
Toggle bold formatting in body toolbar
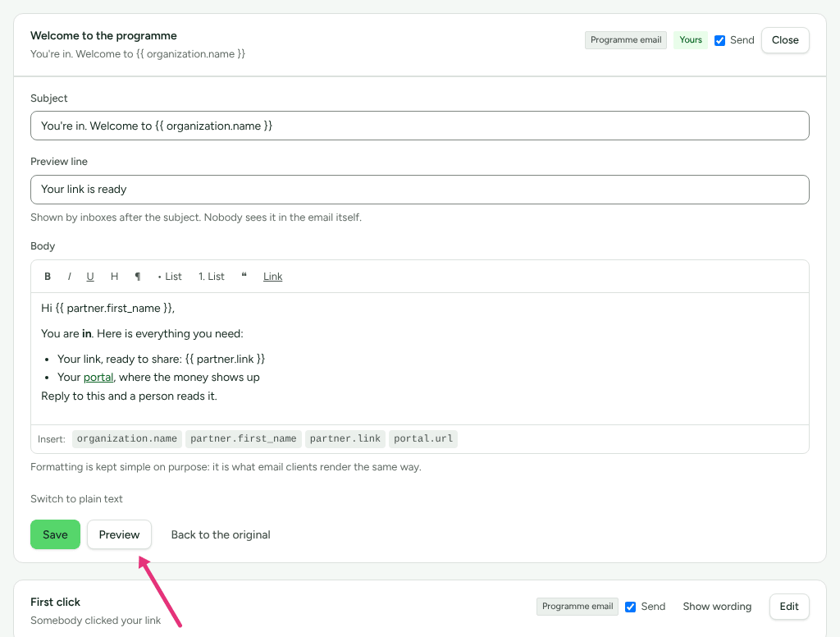point(48,277)
